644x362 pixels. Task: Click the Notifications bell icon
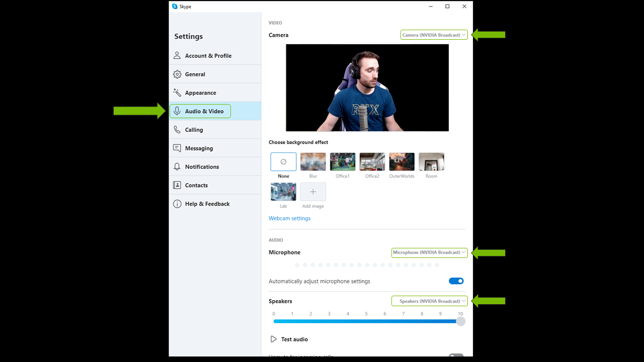(177, 167)
